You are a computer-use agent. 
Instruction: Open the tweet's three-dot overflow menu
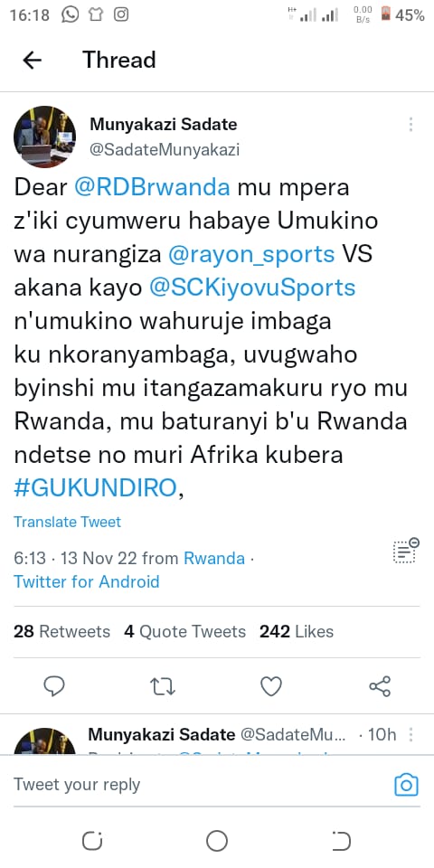[x=410, y=125]
